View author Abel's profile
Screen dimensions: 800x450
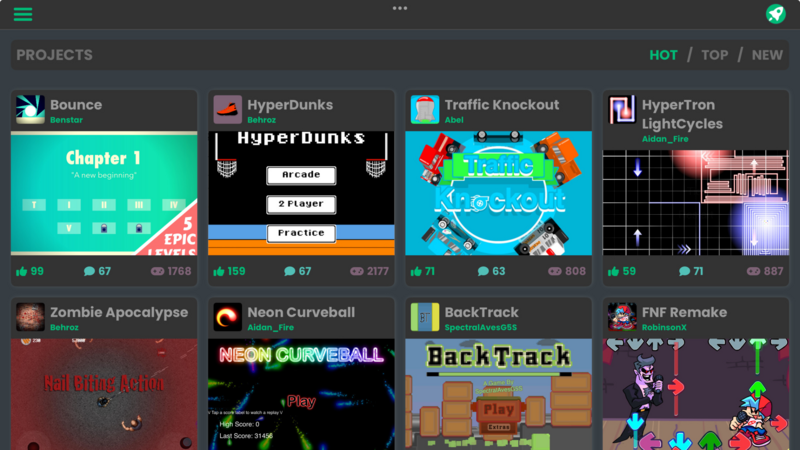[454, 120]
